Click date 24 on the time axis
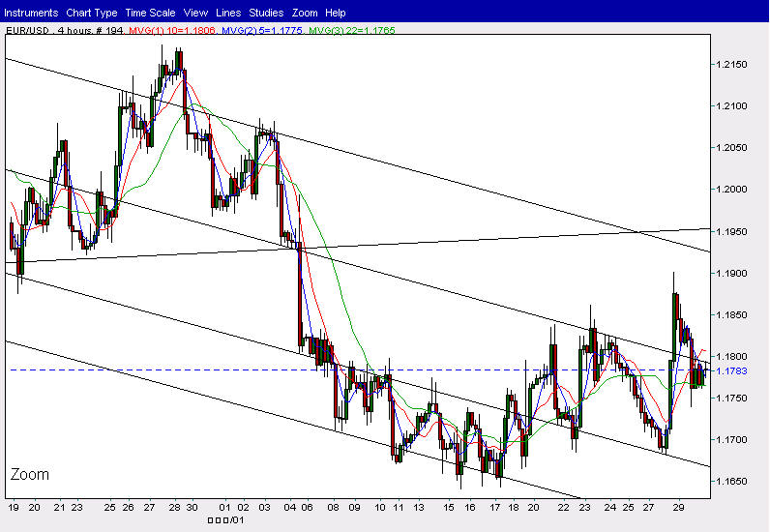Image resolution: width=770 pixels, height=532 pixels. point(610,508)
